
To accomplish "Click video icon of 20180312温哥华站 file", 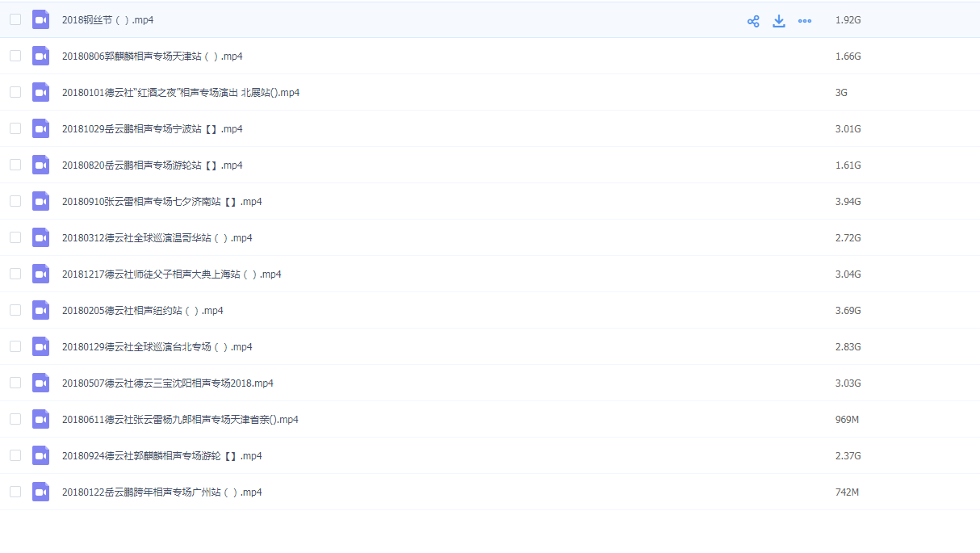I will pos(41,237).
